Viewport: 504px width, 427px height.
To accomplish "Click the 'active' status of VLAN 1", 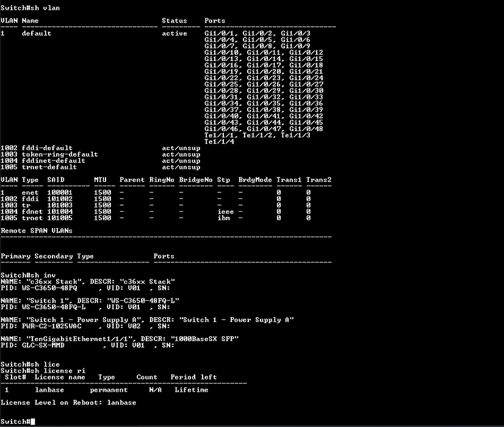I will coord(175,34).
